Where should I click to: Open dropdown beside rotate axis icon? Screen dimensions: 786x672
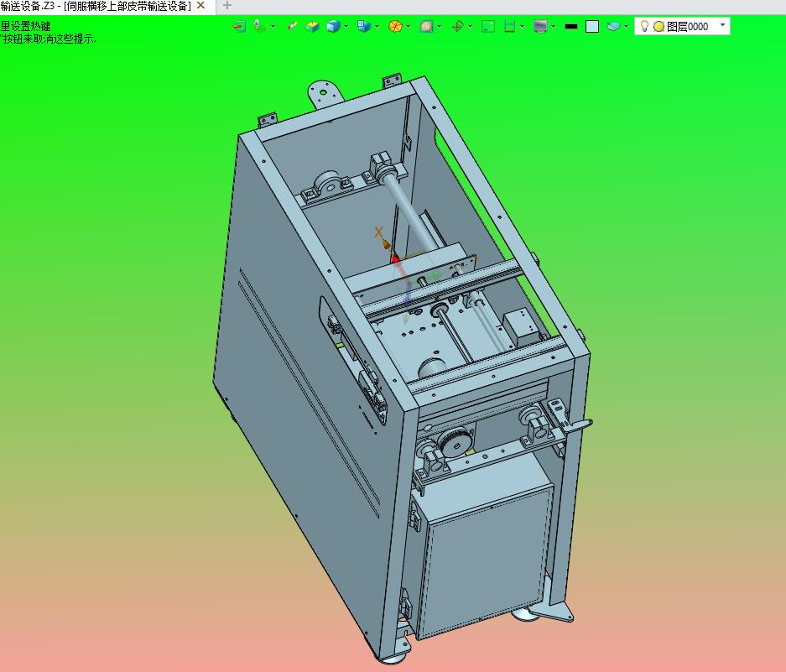click(471, 27)
